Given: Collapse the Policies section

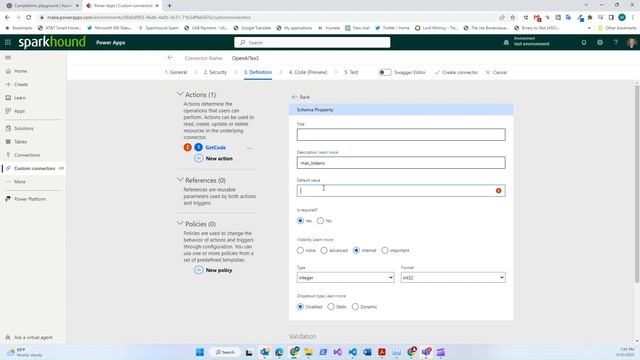Looking at the screenshot, I should click(180, 224).
